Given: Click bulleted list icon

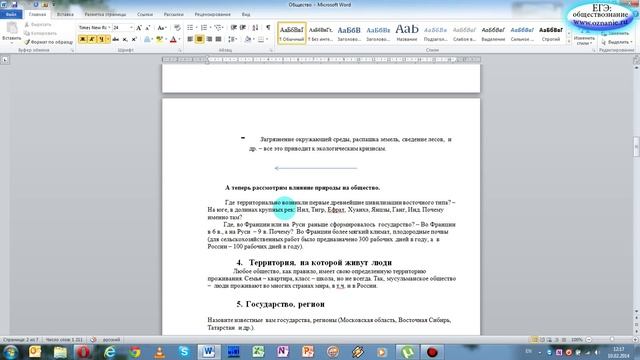Looking at the screenshot, I should click(190, 27).
